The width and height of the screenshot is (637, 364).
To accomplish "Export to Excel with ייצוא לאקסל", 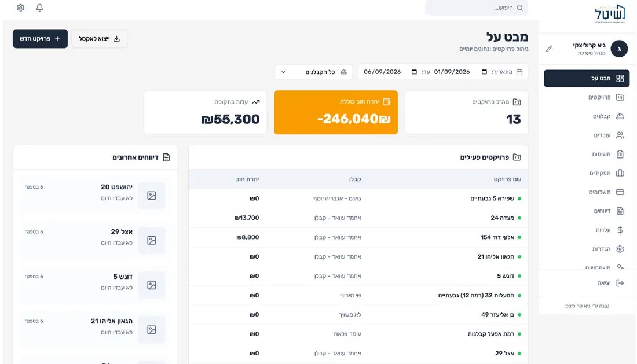I will point(100,39).
